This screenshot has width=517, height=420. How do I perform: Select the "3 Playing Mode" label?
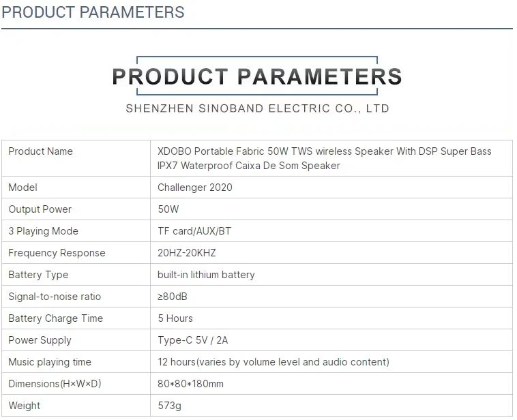click(x=43, y=231)
